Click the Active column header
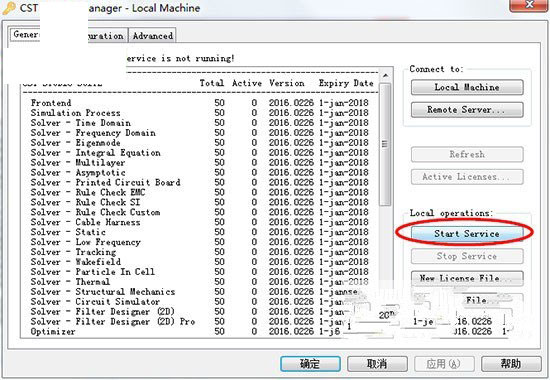 (247, 83)
